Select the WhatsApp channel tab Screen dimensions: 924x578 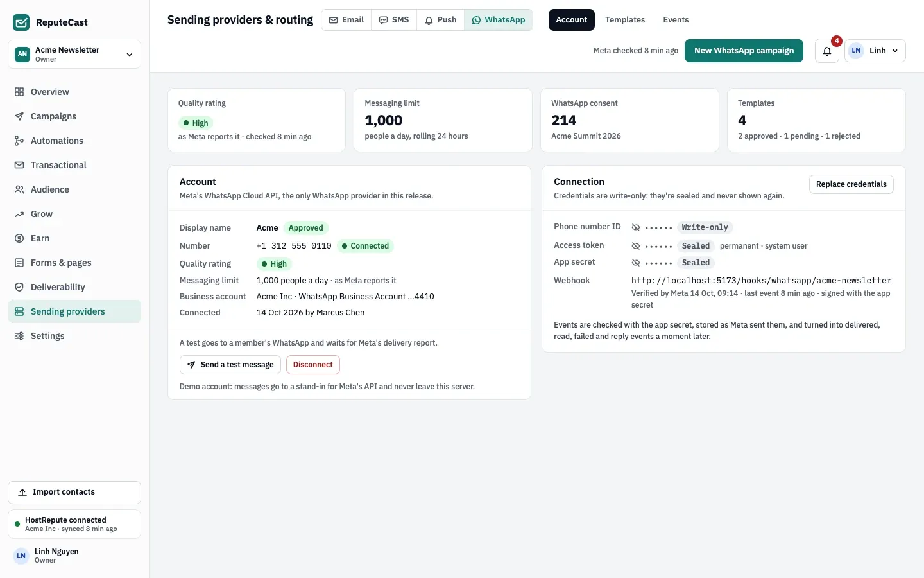pyautogui.click(x=499, y=20)
